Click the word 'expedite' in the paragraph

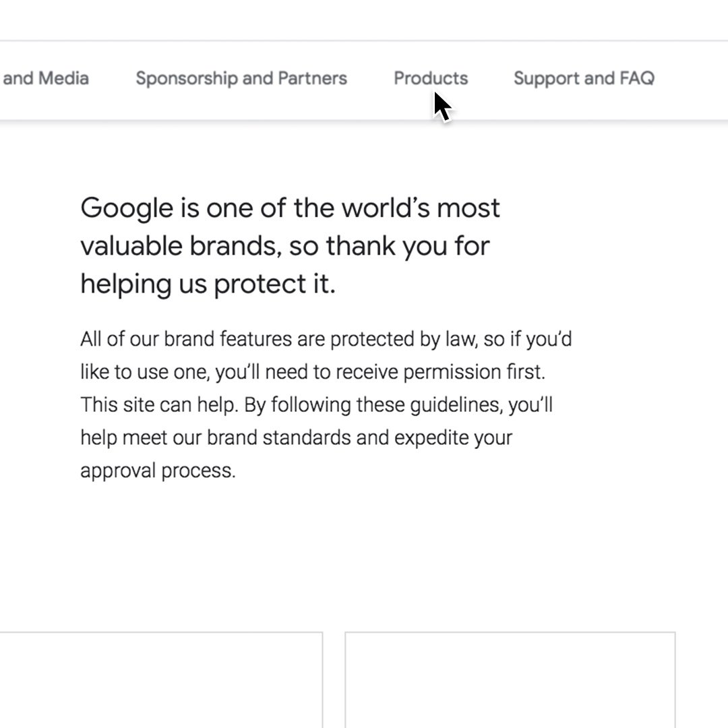(x=431, y=438)
